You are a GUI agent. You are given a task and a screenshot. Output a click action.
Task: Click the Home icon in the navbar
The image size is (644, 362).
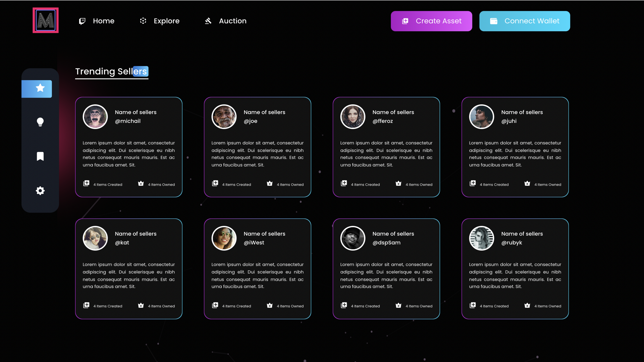pyautogui.click(x=82, y=21)
